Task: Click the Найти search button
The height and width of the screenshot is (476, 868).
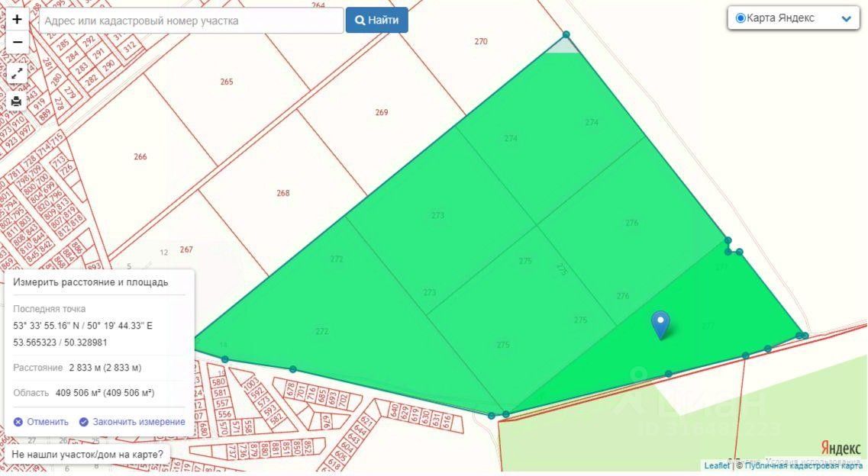Action: 377,20
